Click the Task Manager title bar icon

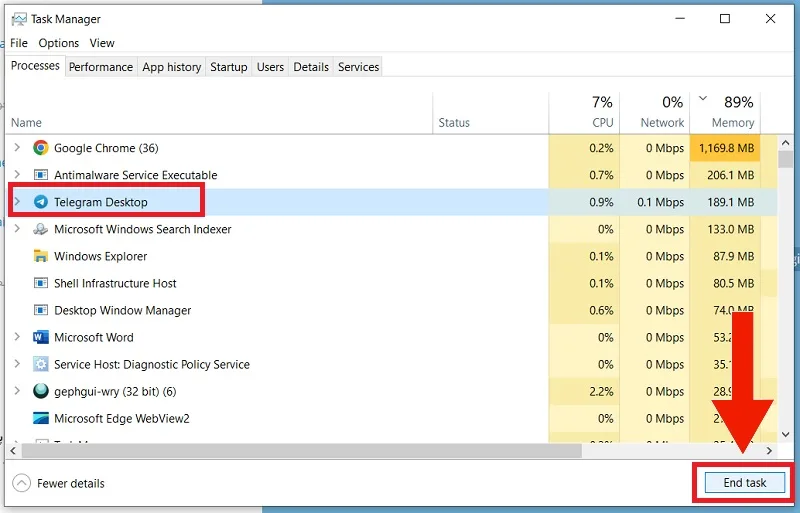coord(19,19)
